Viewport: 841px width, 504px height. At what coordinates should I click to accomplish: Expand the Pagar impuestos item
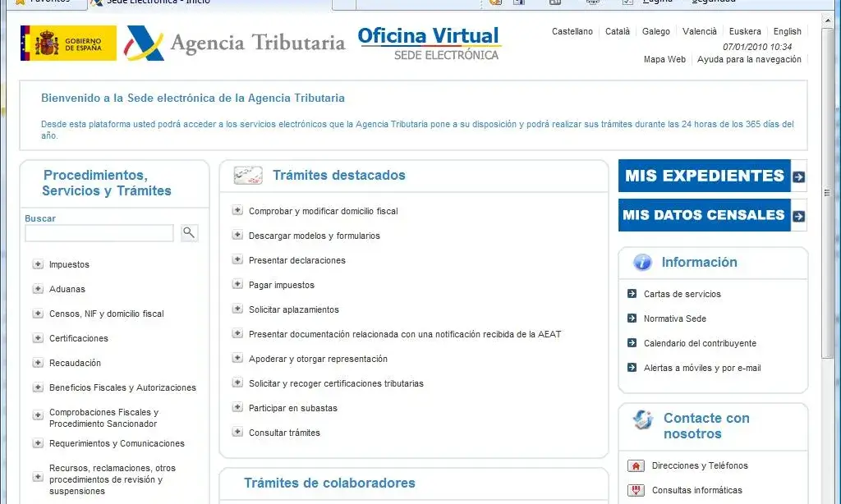[x=237, y=284]
